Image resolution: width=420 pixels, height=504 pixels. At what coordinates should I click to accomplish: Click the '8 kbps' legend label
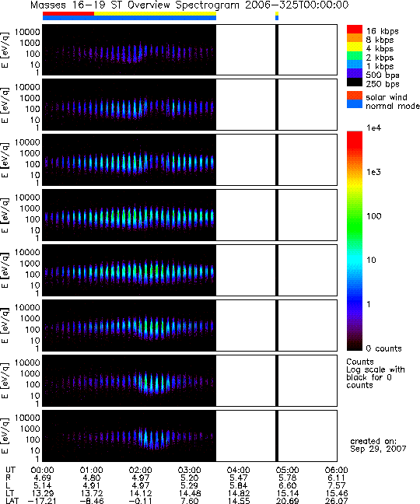(x=380, y=40)
